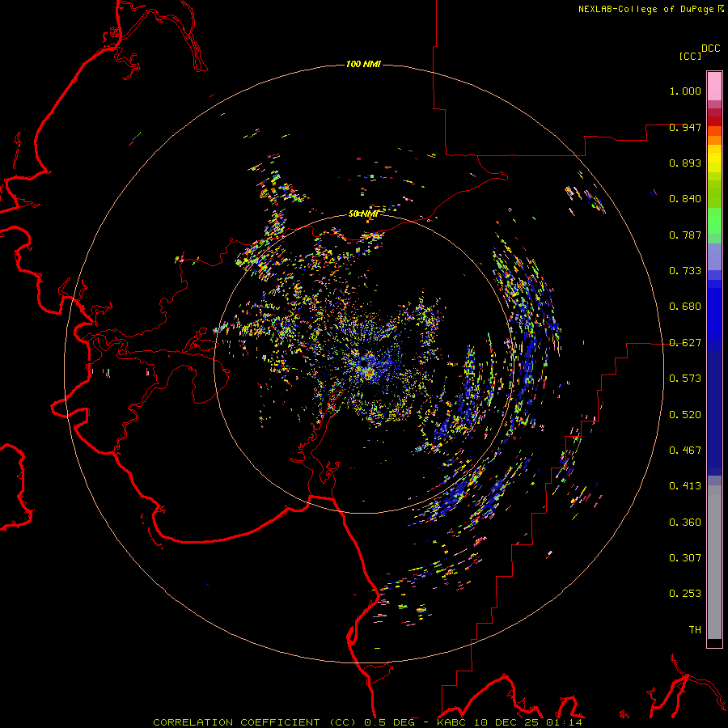Click the 0.253 colorbar value

[x=685, y=594]
